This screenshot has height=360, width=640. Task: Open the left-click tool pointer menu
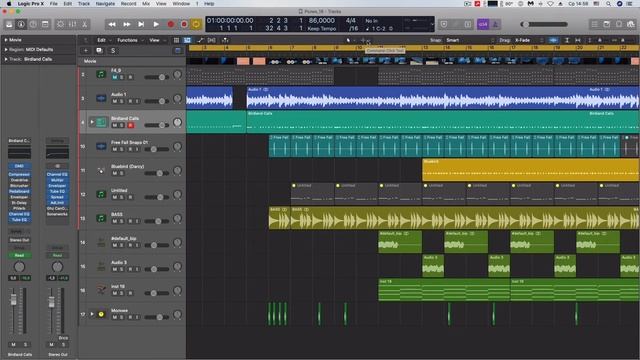click(x=349, y=40)
